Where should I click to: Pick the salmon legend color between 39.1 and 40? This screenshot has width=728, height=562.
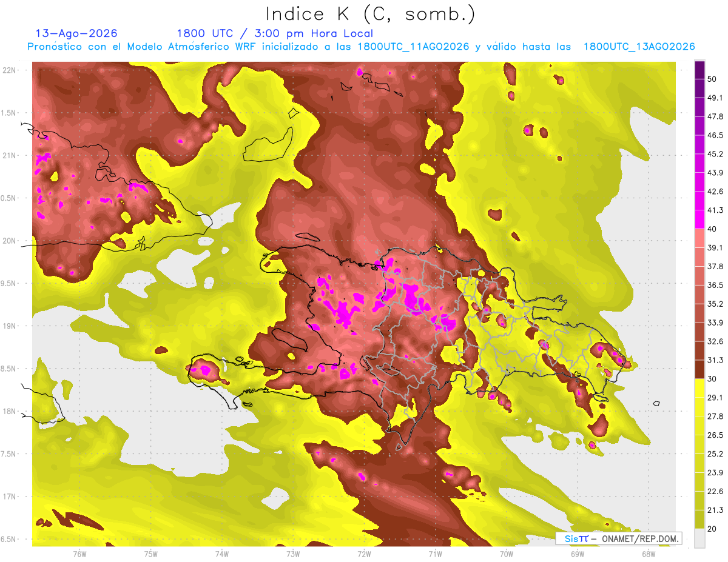[699, 238]
